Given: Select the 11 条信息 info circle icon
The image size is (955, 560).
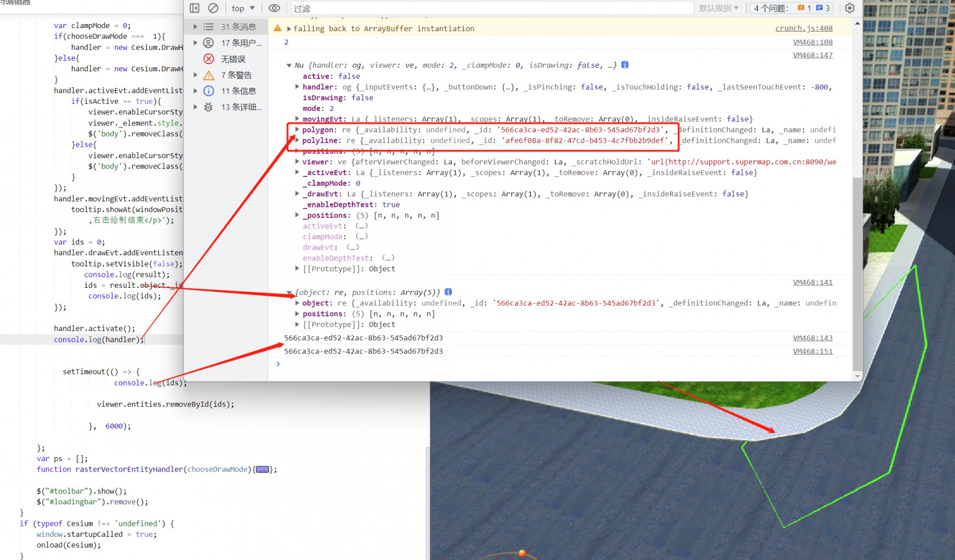Looking at the screenshot, I should pos(209,91).
